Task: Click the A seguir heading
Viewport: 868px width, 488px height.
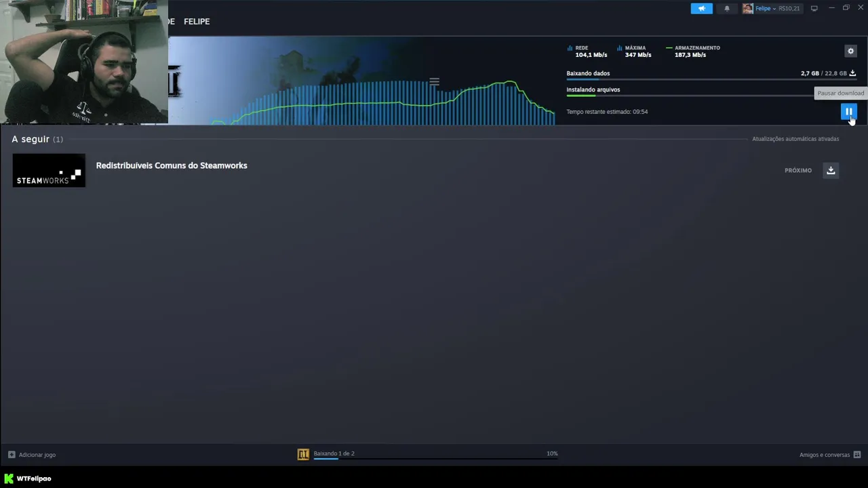Action: tap(31, 139)
